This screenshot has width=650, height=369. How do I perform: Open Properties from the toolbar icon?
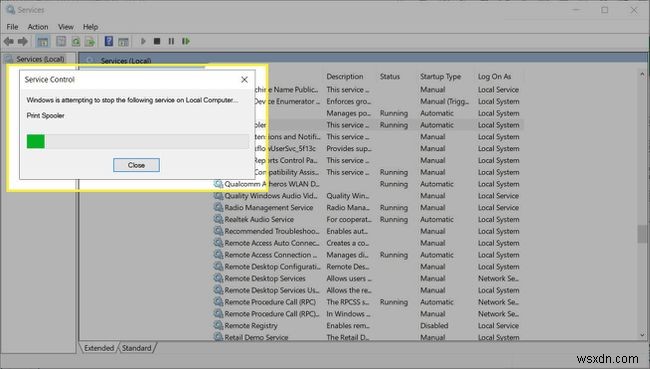point(61,41)
